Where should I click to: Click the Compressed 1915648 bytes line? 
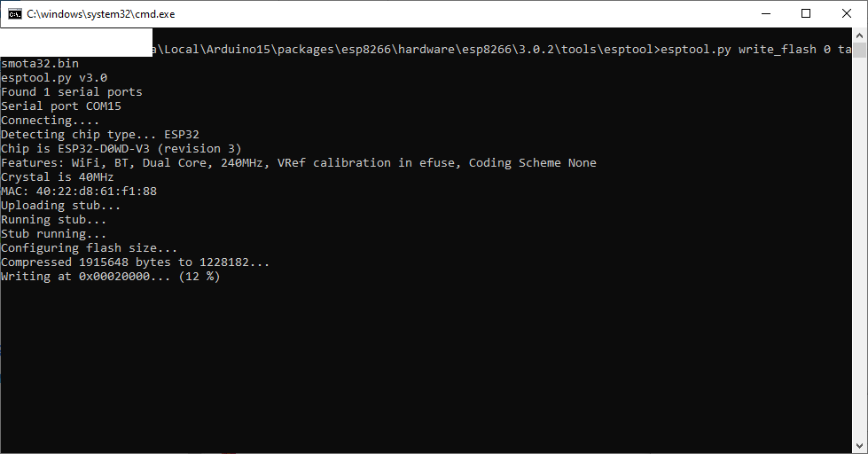point(136,262)
